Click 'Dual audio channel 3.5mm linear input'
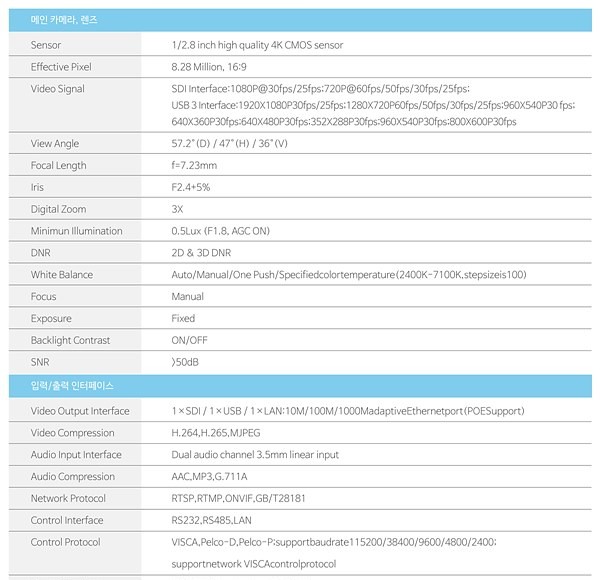Screen dimensions: 600x580 (x=255, y=455)
